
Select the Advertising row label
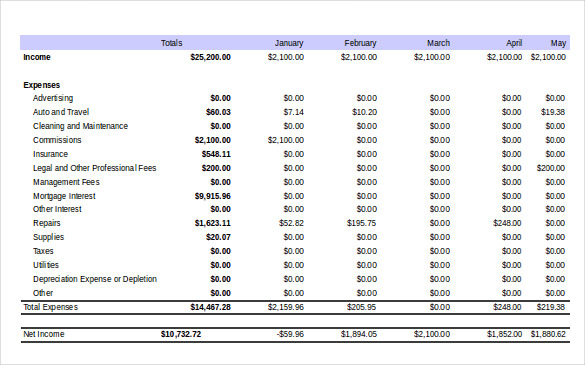53,98
